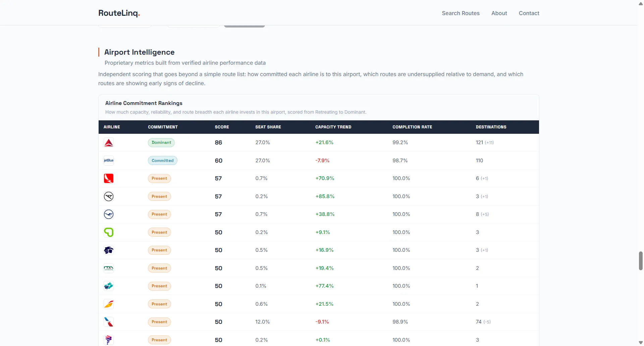Click the Airline Commitment Rankings heading

pos(144,103)
